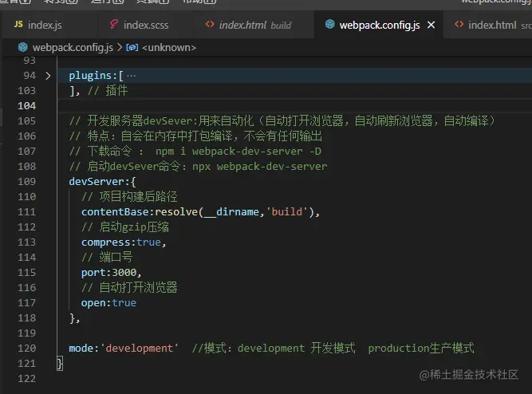Click line number 120 in gutter
This screenshot has width=532, height=394.
27,348
